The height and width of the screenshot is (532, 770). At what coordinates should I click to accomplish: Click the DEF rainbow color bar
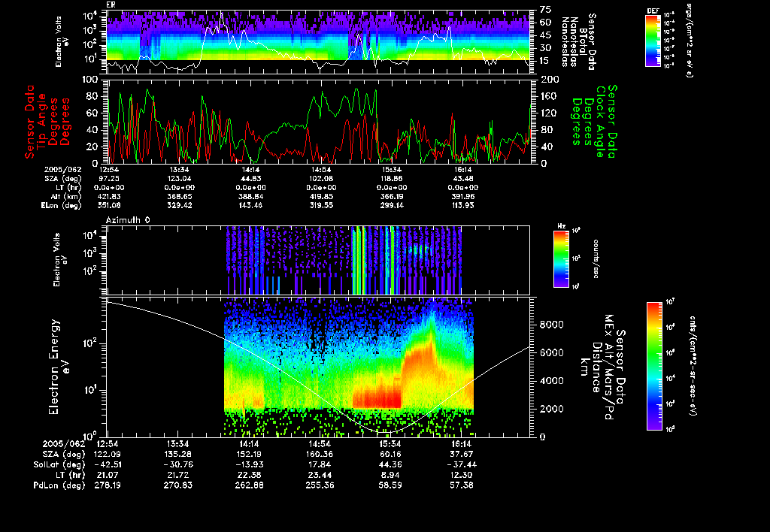pos(653,41)
